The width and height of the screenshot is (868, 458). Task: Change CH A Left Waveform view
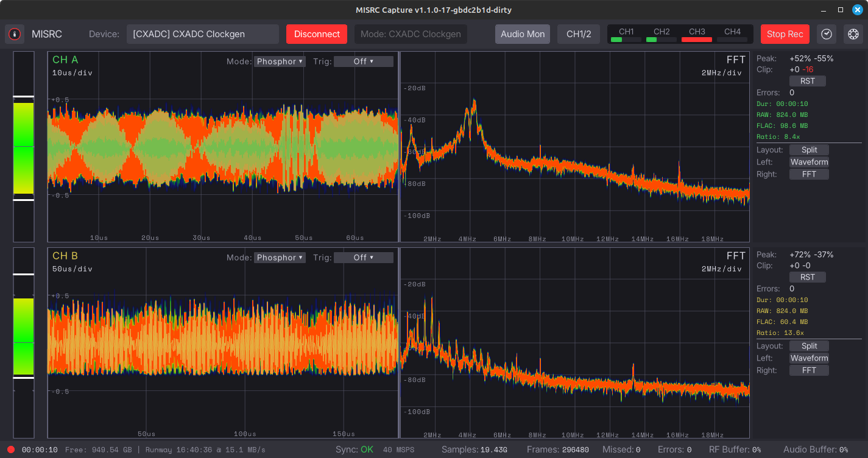pos(810,162)
